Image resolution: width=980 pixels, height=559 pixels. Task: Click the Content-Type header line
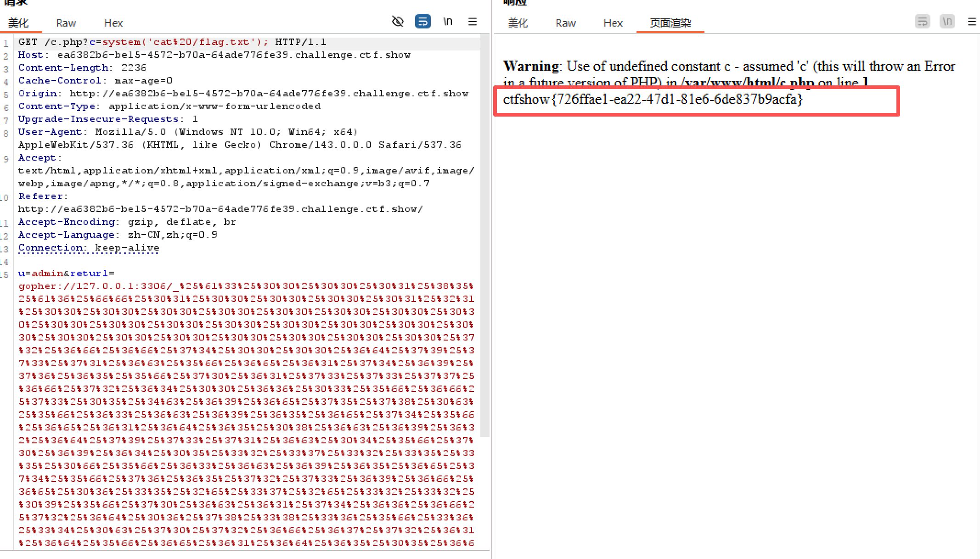169,106
